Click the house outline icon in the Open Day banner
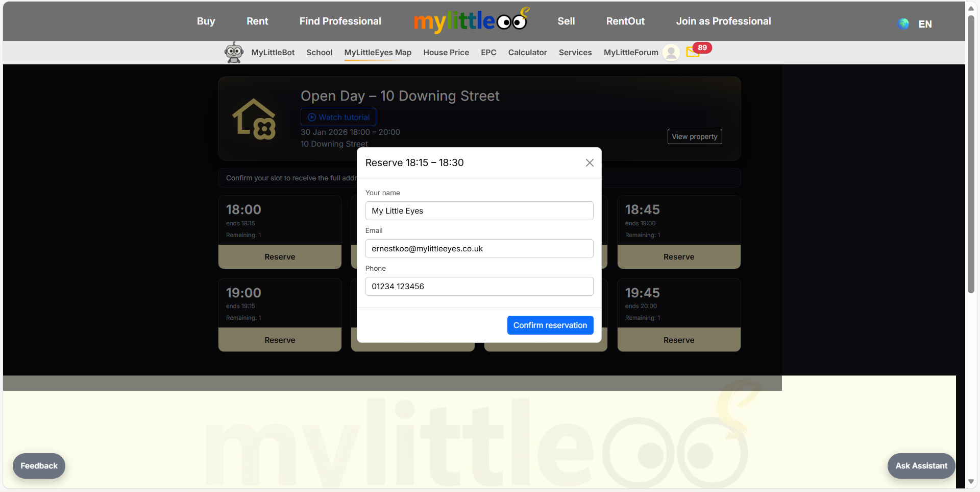 (254, 119)
